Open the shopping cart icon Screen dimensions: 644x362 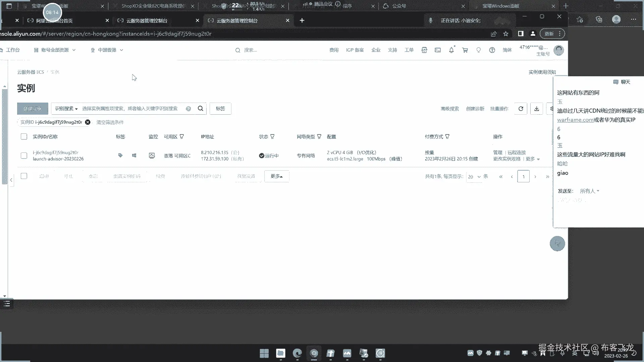465,50
